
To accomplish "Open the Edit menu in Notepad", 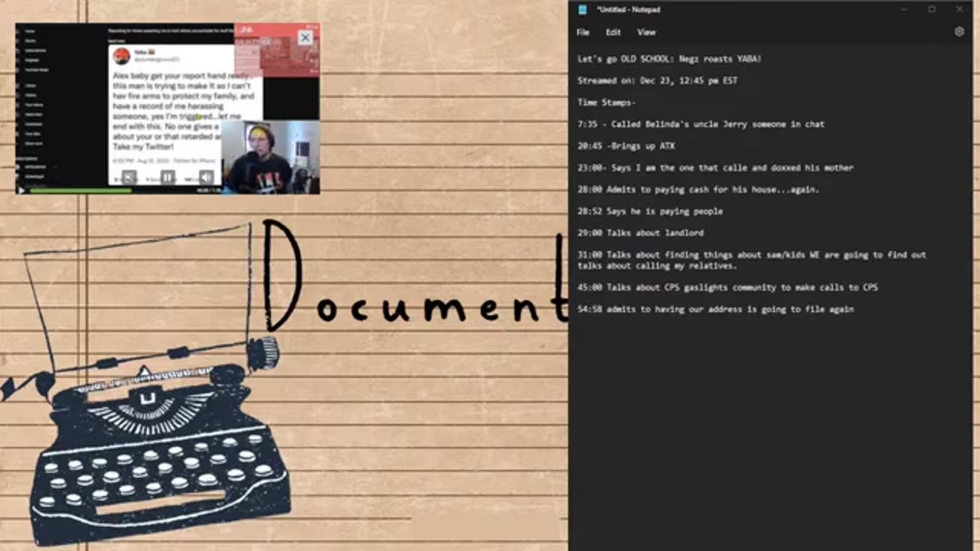I will 613,32.
